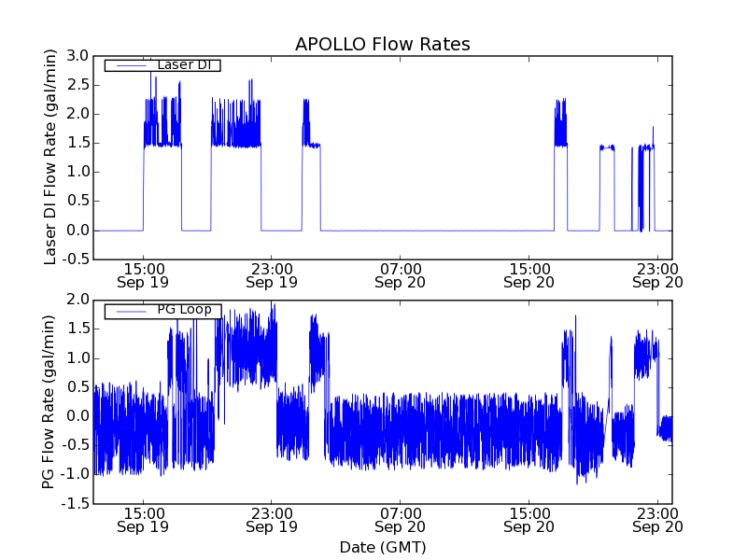Click the -0.5 tick on top chart
This screenshot has width=747, height=560.
tap(75, 259)
